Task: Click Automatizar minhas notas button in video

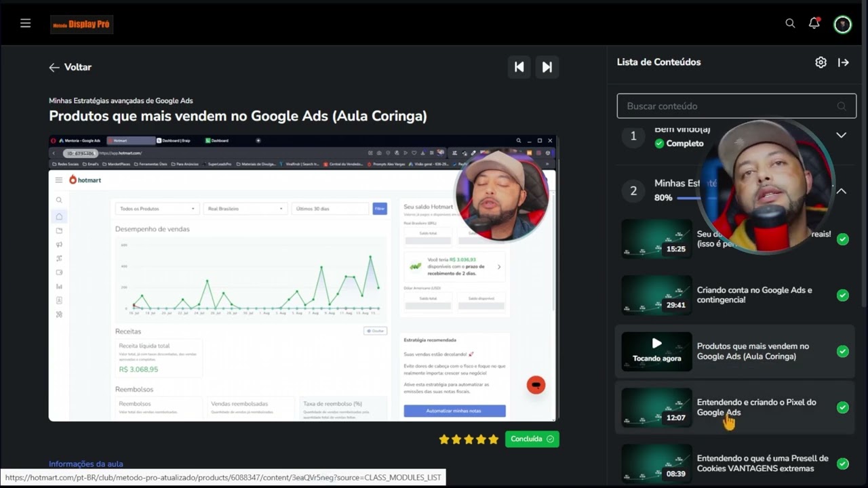Action: coord(454,411)
